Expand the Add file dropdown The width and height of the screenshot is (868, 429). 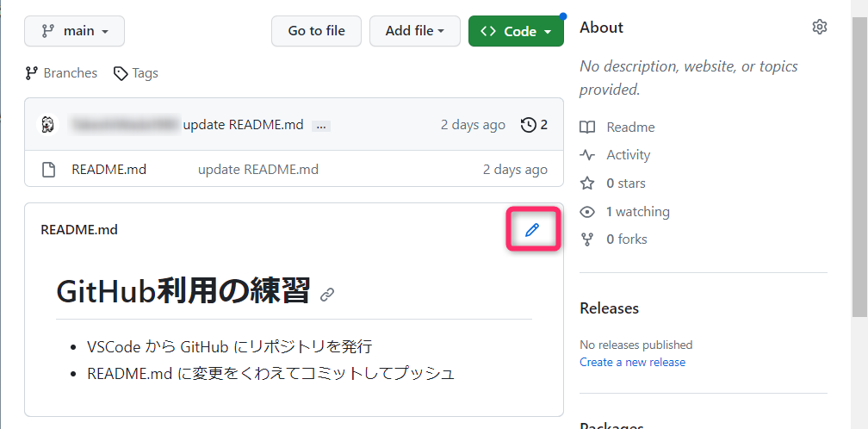[x=415, y=31]
